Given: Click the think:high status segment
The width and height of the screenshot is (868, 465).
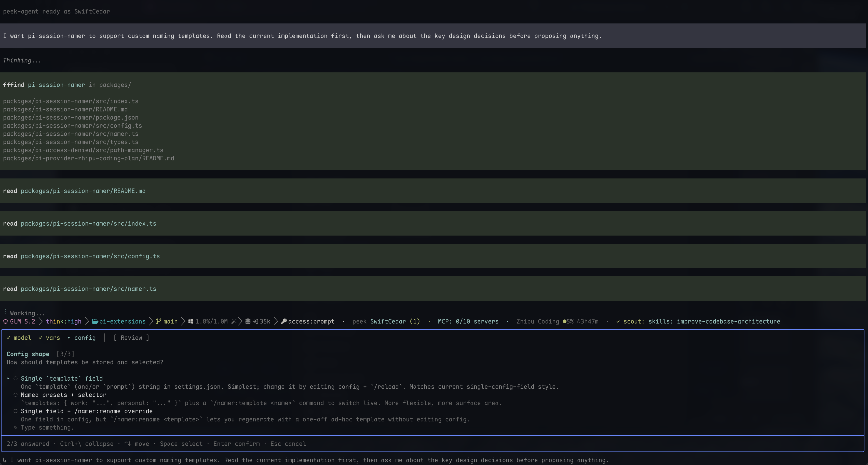Looking at the screenshot, I should (x=64, y=321).
